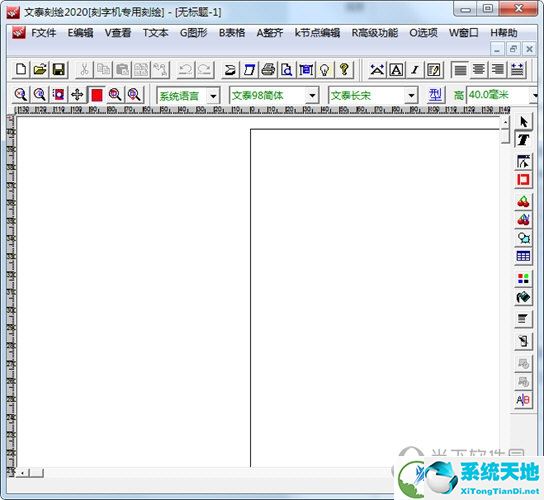Click the blue 型 button
The height and width of the screenshot is (500, 544).
[435, 95]
